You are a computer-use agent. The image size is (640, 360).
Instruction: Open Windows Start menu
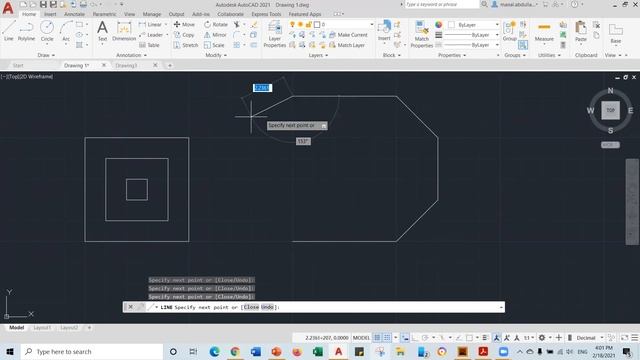[x=10, y=351]
